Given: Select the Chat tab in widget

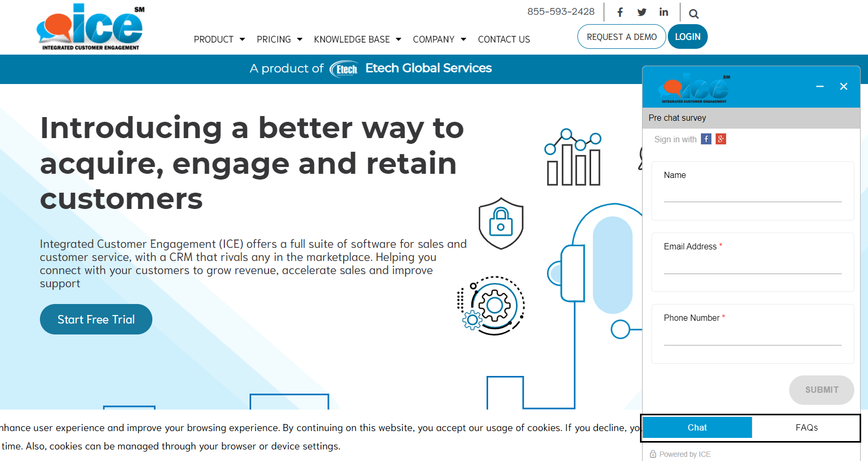Looking at the screenshot, I should [697, 427].
